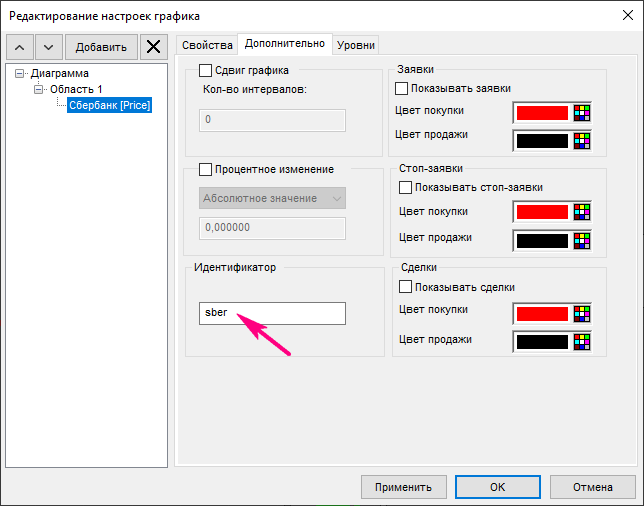Image resolution: width=644 pixels, height=506 pixels.
Task: Click the X delete item button
Action: coord(153,47)
